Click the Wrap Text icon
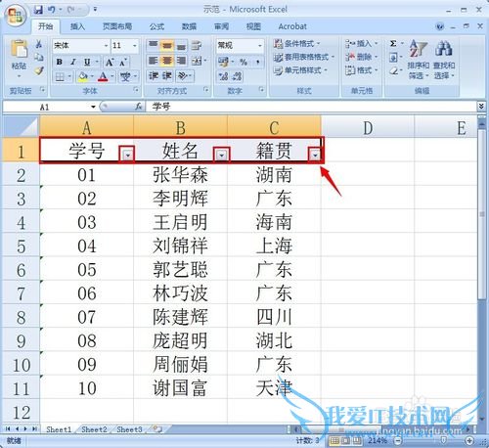Screen dimensions: 489x448 [x=197, y=45]
